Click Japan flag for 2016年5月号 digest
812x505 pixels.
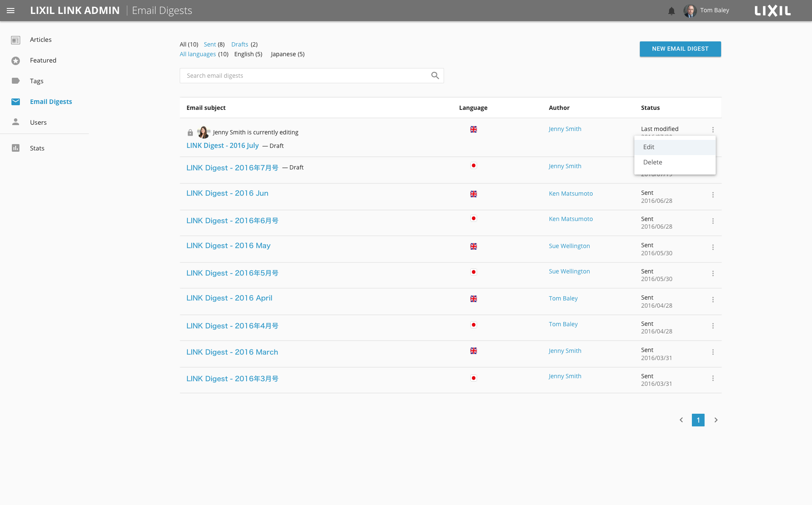(474, 272)
